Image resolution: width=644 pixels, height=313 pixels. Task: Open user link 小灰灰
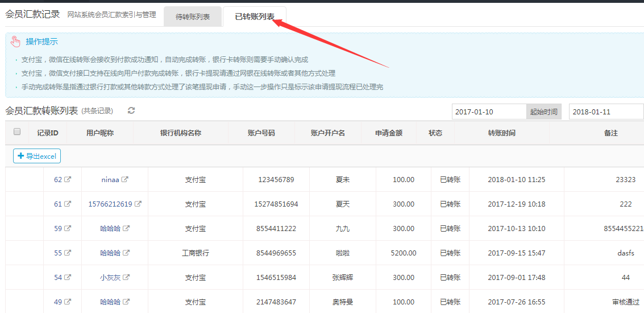(110, 278)
